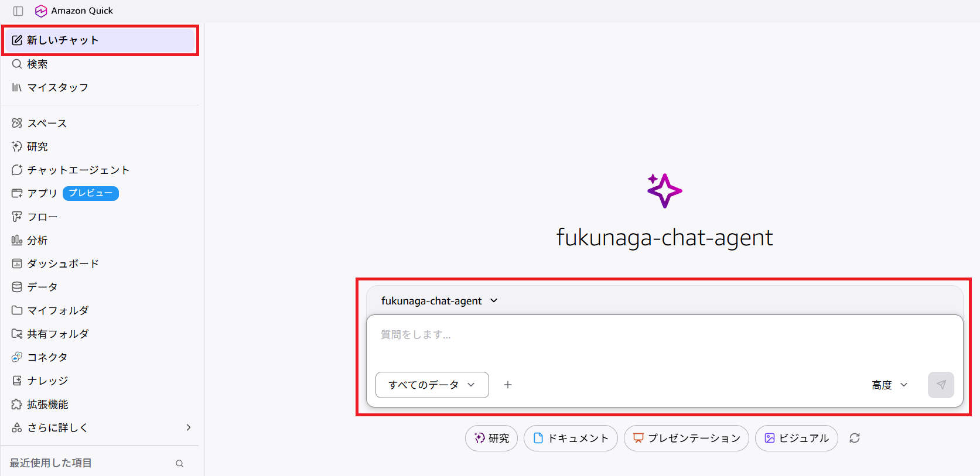Image resolution: width=980 pixels, height=476 pixels.
Task: Click the プレビュー badge
Action: [91, 193]
